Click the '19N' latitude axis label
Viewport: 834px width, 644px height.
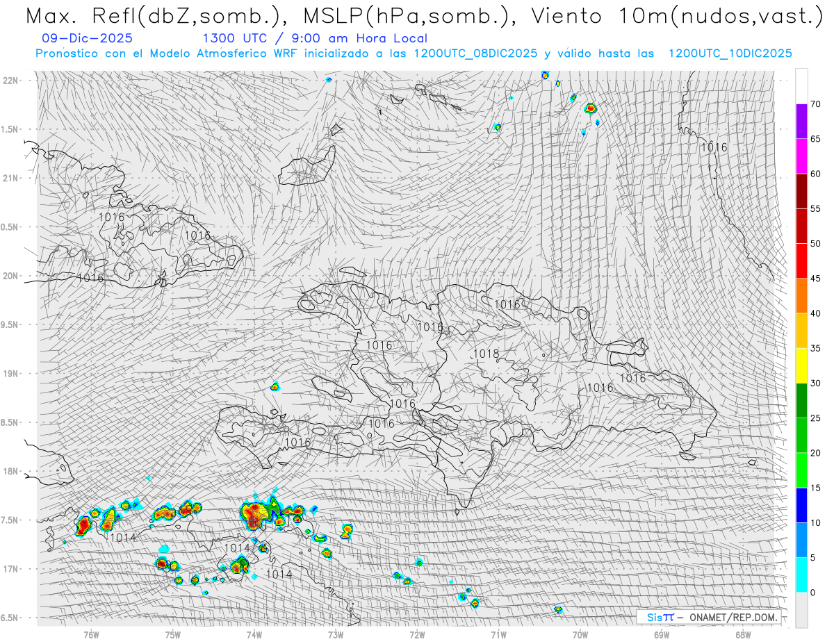click(12, 373)
